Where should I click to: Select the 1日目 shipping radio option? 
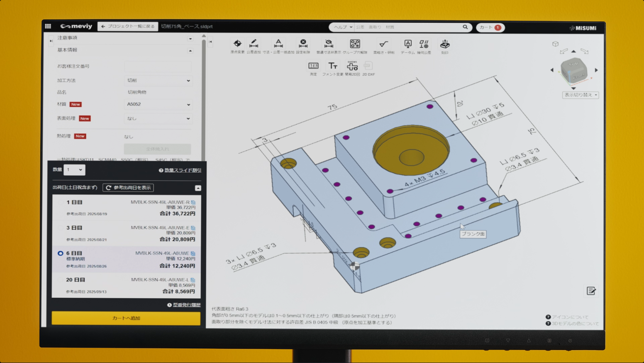tap(61, 203)
